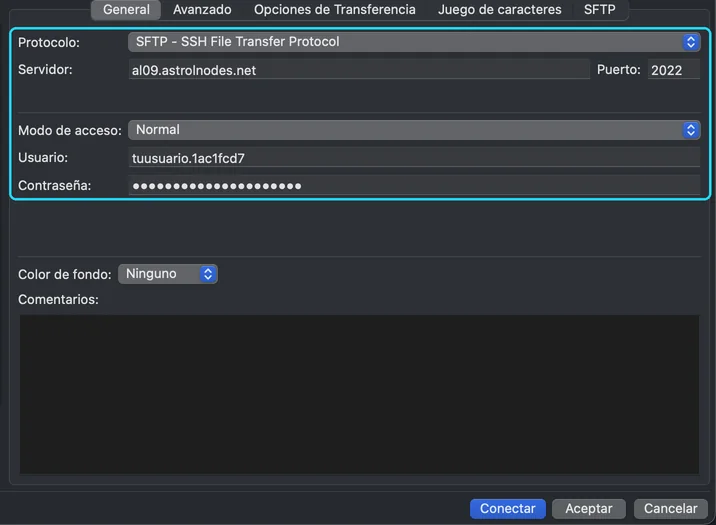Click the Servidor field al09.astrolnodes.net
This screenshot has width=716, height=525.
point(359,70)
